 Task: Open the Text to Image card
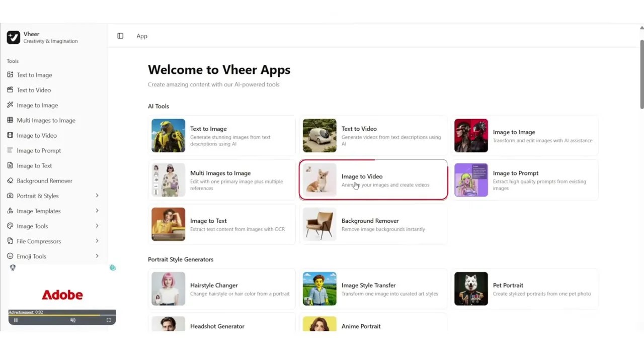[222, 136]
